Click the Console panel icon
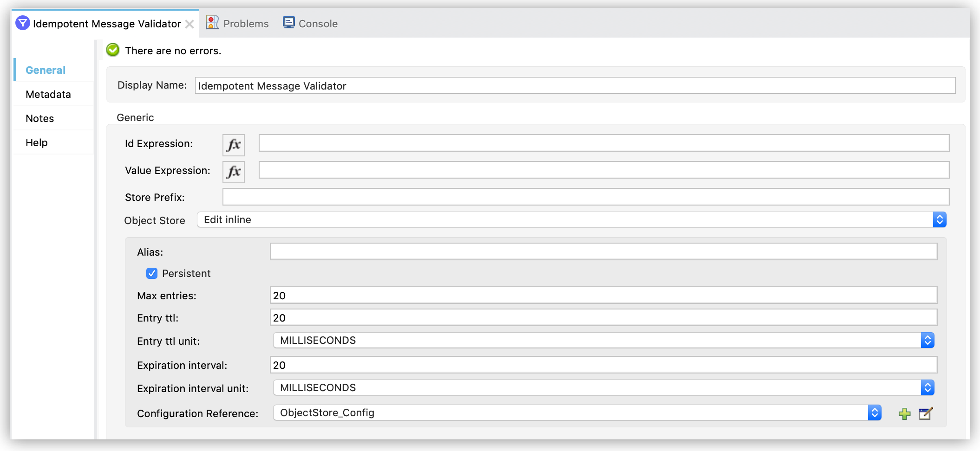This screenshot has height=451, width=980. tap(288, 22)
